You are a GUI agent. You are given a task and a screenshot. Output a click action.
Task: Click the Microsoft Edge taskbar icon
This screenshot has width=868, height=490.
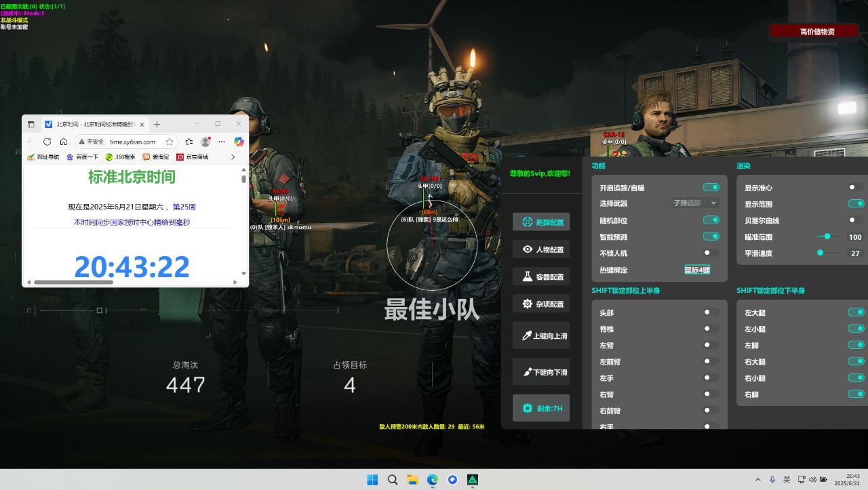coord(433,480)
